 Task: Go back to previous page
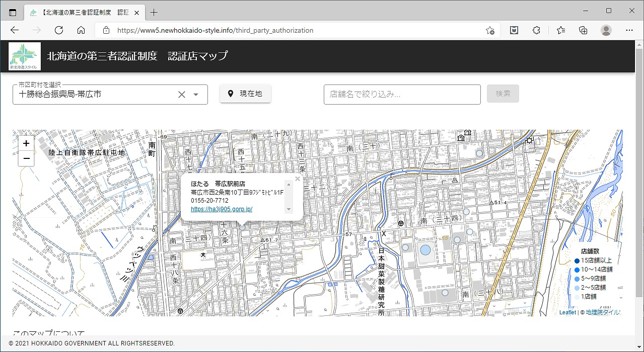15,30
